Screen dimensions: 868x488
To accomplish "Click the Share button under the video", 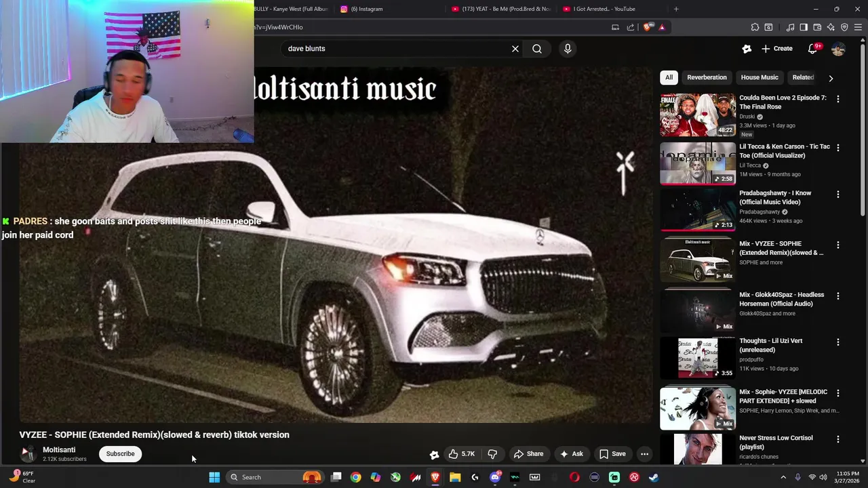I will click(x=528, y=453).
